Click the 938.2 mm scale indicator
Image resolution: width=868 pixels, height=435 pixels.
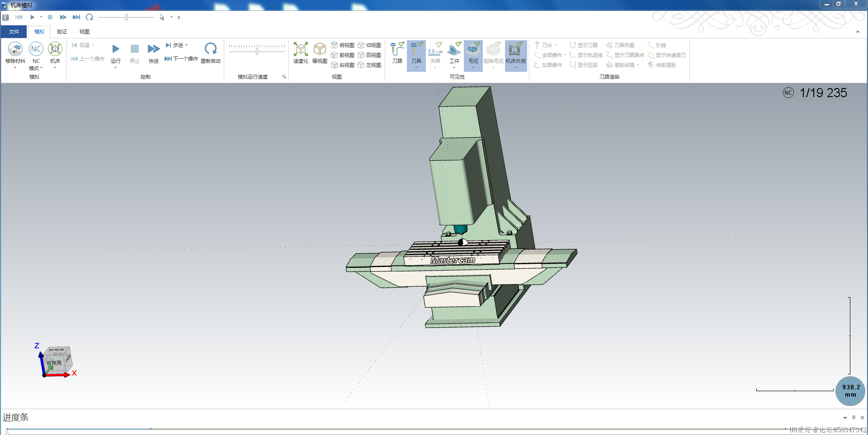(850, 391)
